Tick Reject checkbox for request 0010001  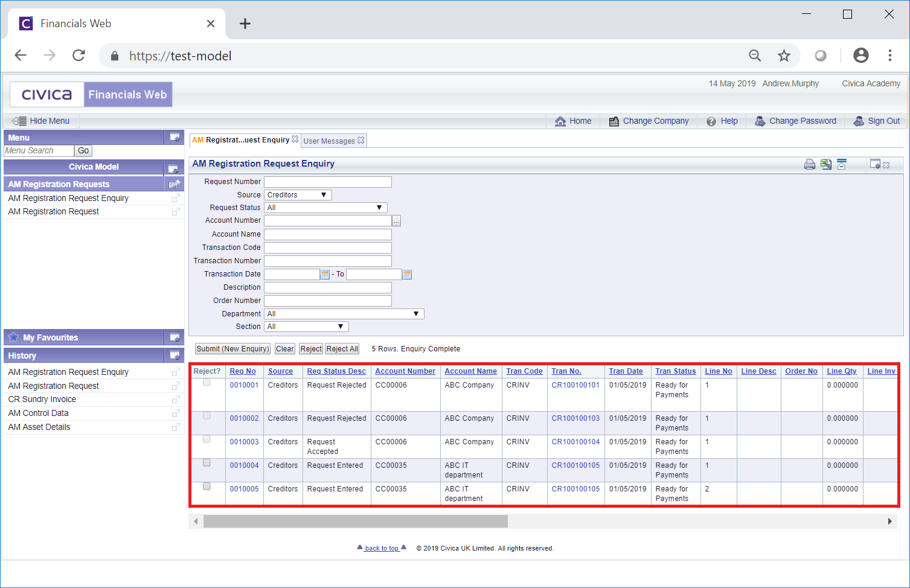[207, 383]
